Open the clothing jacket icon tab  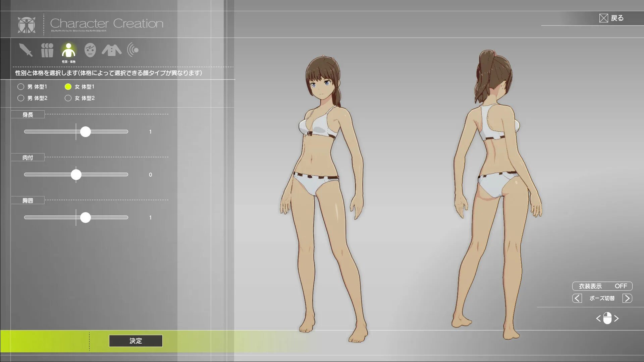(112, 50)
